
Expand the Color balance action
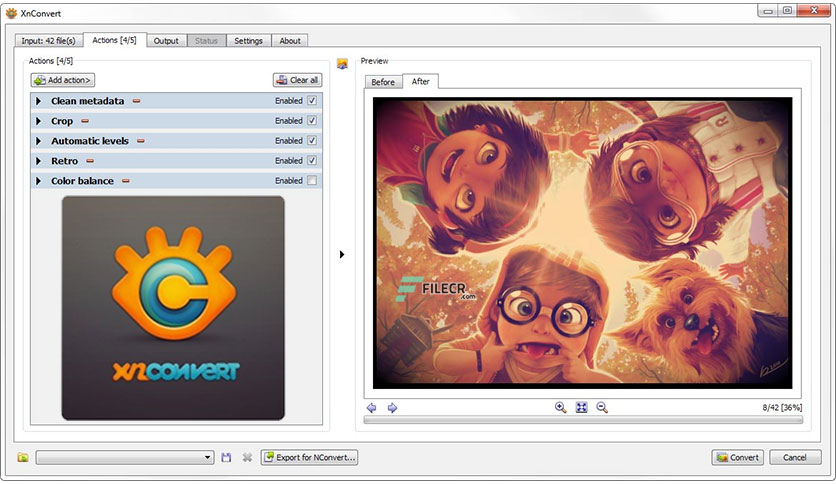click(x=38, y=181)
